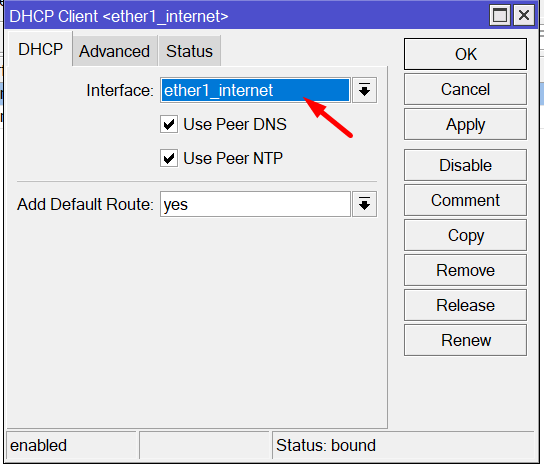Copy the DHCP client configuration

pos(465,235)
